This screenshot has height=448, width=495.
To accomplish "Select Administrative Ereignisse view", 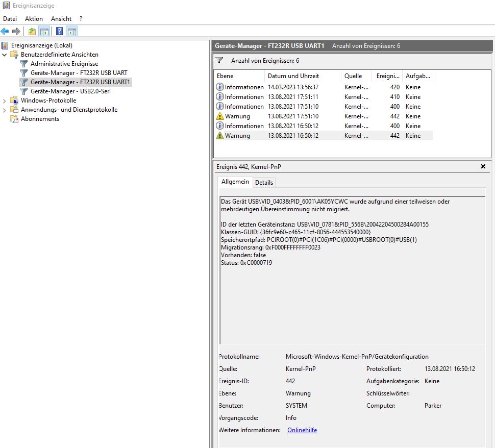I will (64, 64).
